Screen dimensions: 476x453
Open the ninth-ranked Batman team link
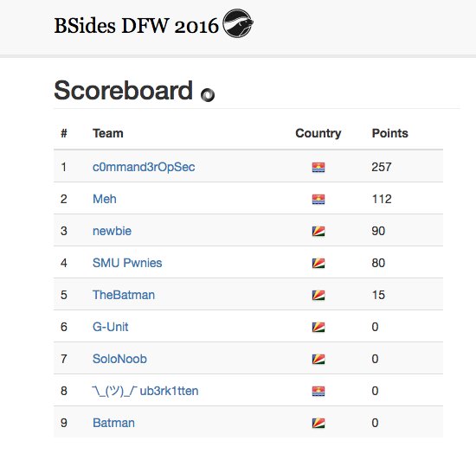click(113, 423)
